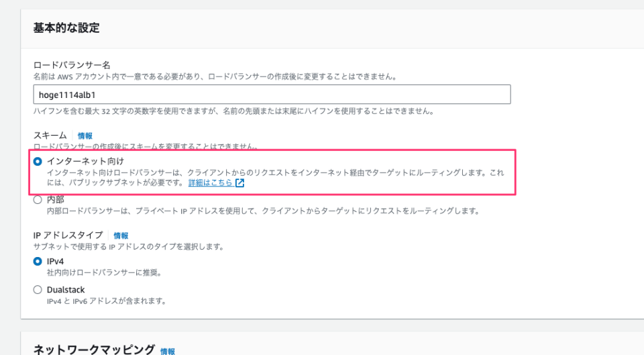The image size is (644, 355).
Task: Choose the IPv4 address type radio
Action: point(38,261)
